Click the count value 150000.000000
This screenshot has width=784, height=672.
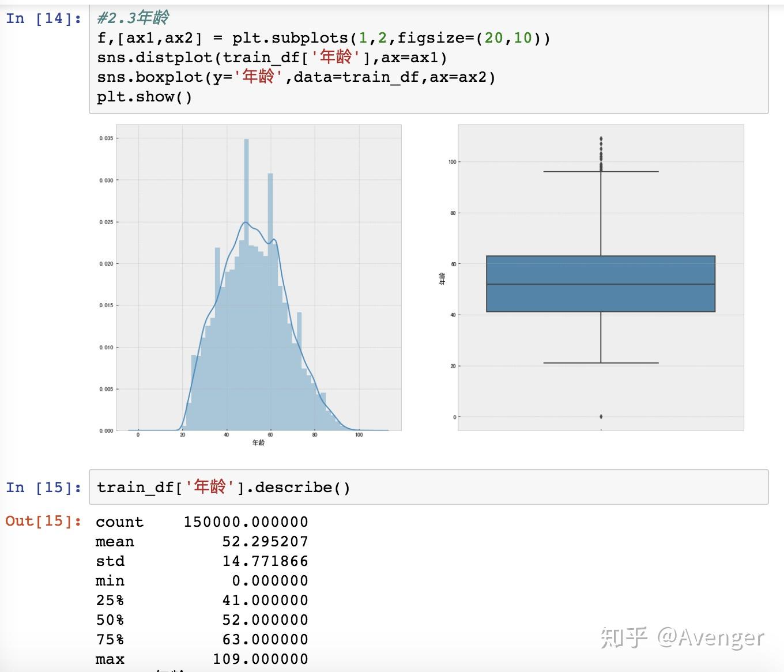[246, 522]
